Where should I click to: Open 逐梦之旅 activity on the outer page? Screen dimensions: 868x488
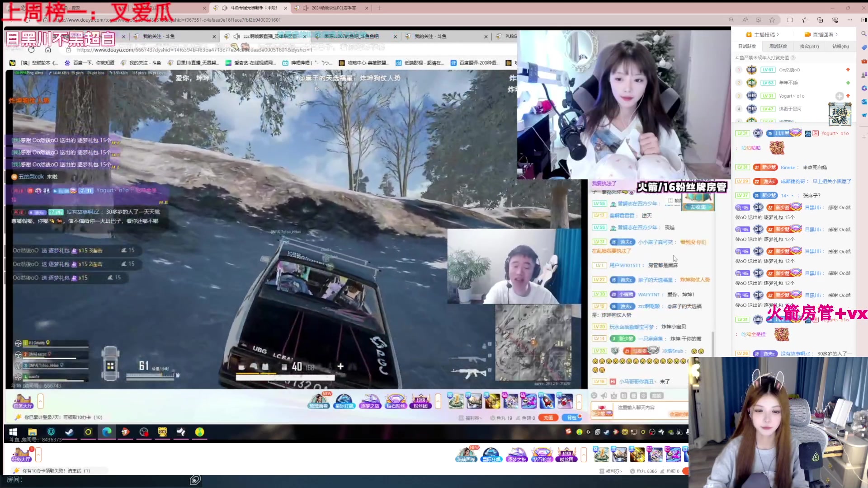[x=516, y=455]
